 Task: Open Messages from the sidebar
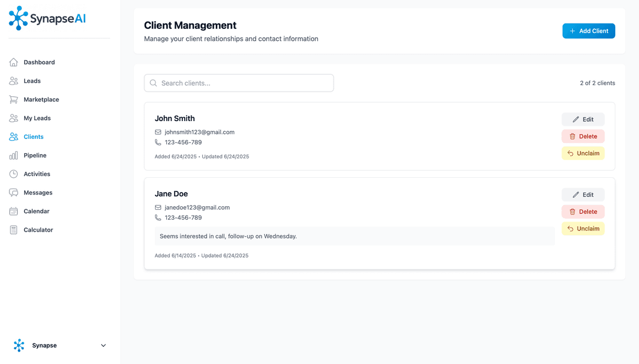[x=37, y=193]
